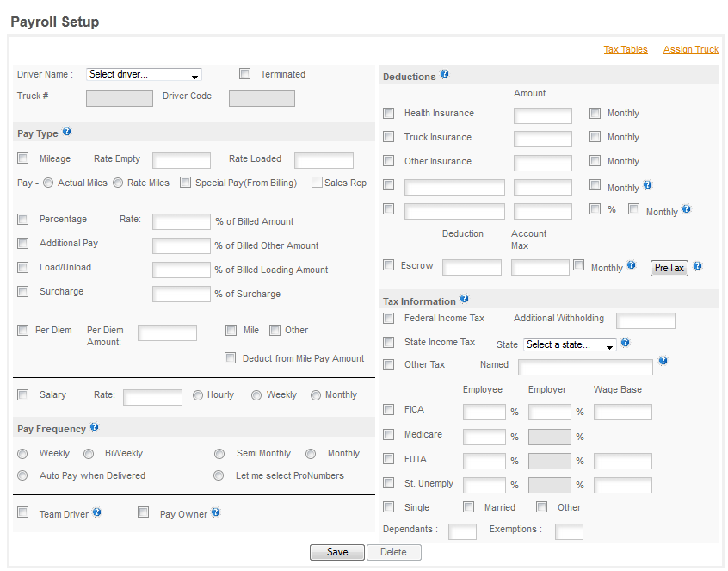Enable Federal Income Tax checkbox
This screenshot has width=728, height=571.
[x=389, y=319]
